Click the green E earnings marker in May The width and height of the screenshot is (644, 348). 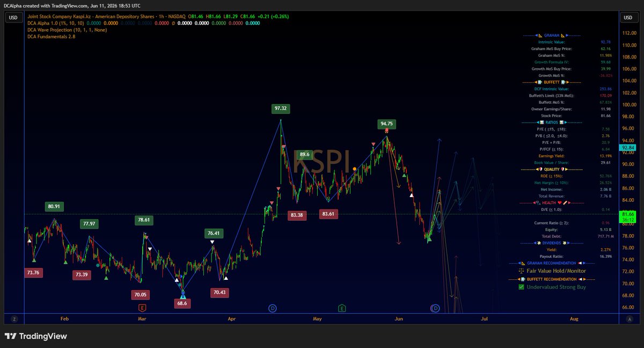342,308
